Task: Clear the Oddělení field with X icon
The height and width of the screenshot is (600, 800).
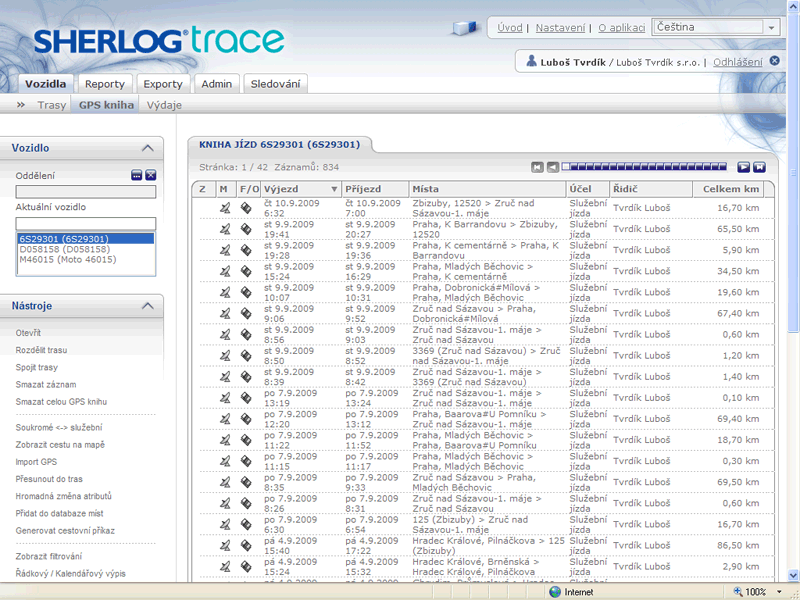Action: 151,175
